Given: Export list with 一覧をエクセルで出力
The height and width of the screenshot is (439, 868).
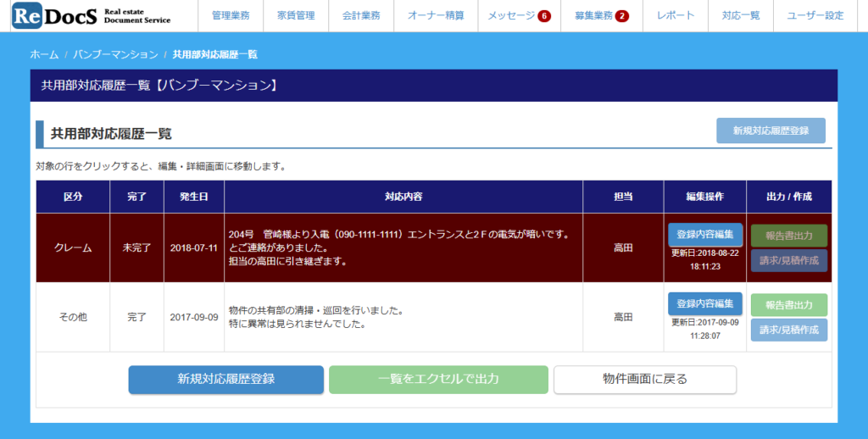Looking at the screenshot, I should 438,380.
